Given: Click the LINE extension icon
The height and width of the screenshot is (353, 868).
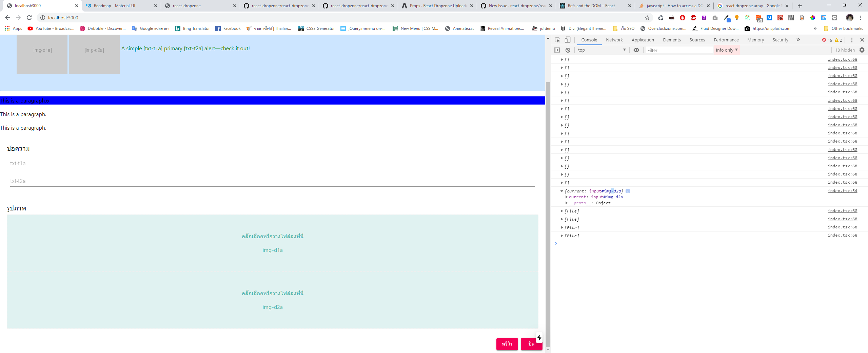Looking at the screenshot, I should [x=834, y=18].
